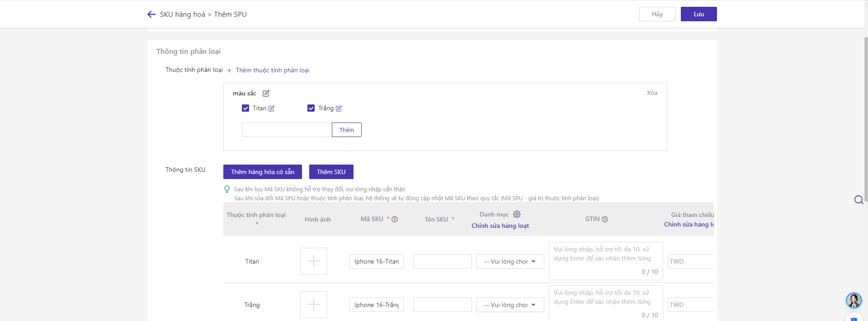Click Thêm thuộc tính phân loại link
This screenshot has height=321, width=868.
(272, 70)
